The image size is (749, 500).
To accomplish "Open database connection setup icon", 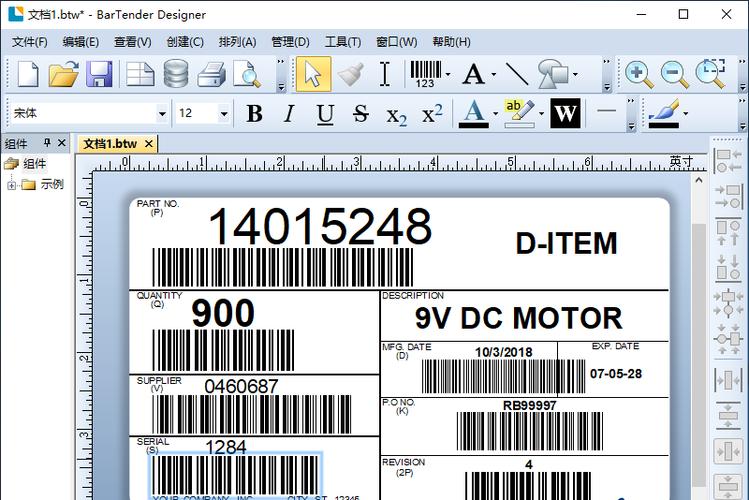I will [176, 74].
